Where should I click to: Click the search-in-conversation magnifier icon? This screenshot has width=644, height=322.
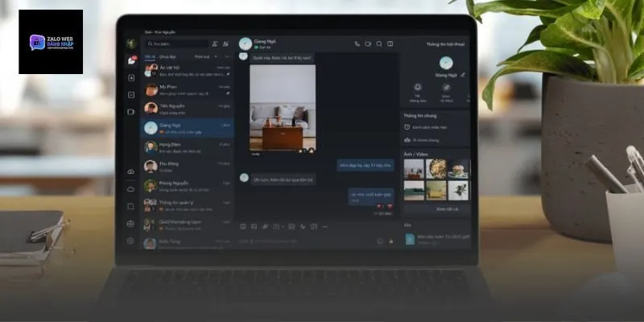coord(378,43)
